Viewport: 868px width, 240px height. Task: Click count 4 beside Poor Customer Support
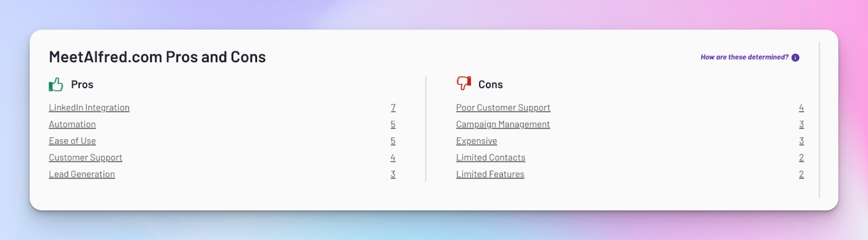(x=801, y=108)
